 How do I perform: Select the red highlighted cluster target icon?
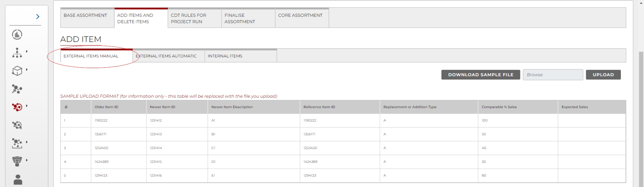click(x=17, y=107)
